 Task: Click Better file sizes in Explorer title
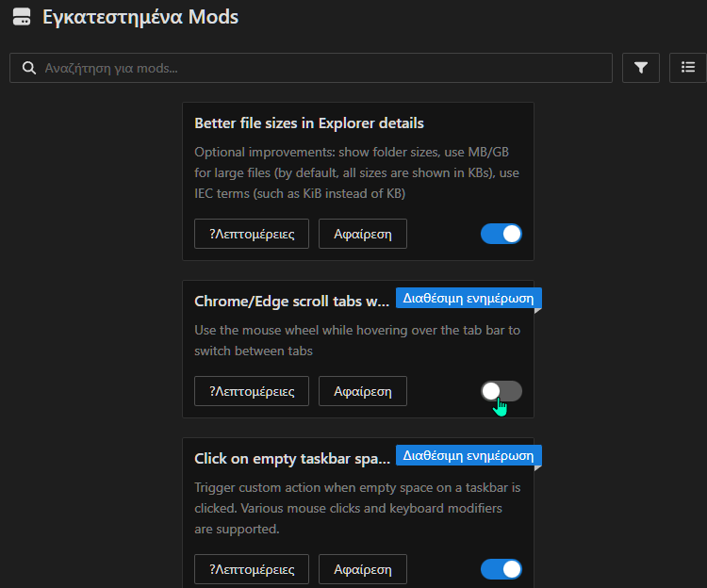pos(308,123)
